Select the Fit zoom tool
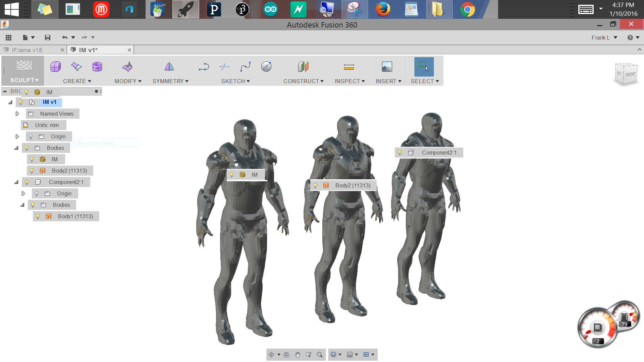Viewport: 644px width, 362px height. point(320,355)
